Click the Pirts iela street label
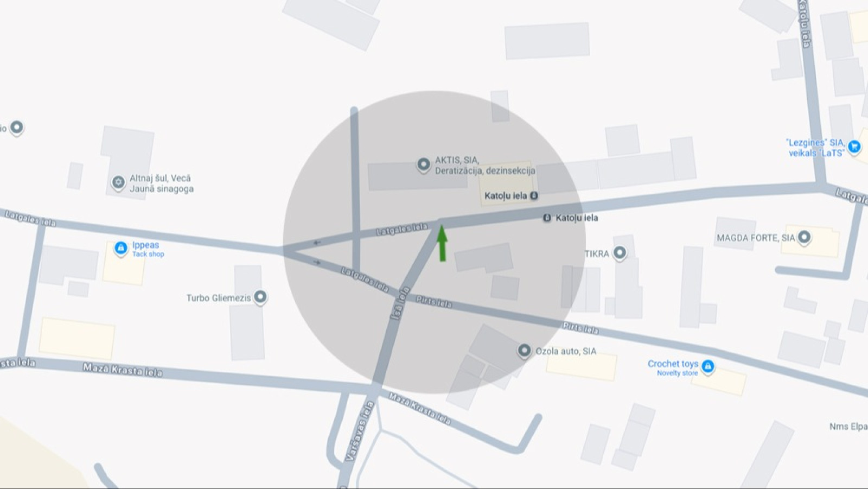The height and width of the screenshot is (489, 868). pos(433,302)
